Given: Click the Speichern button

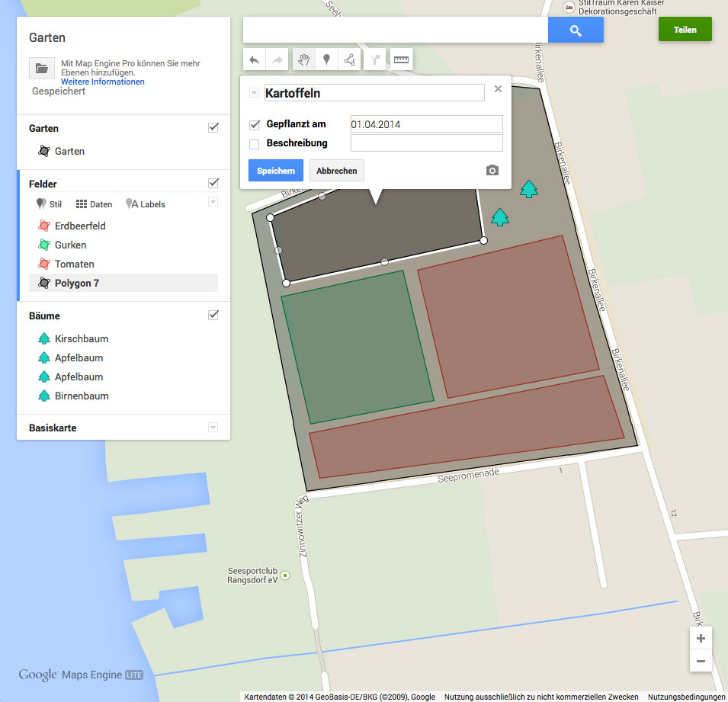Looking at the screenshot, I should 276,171.
